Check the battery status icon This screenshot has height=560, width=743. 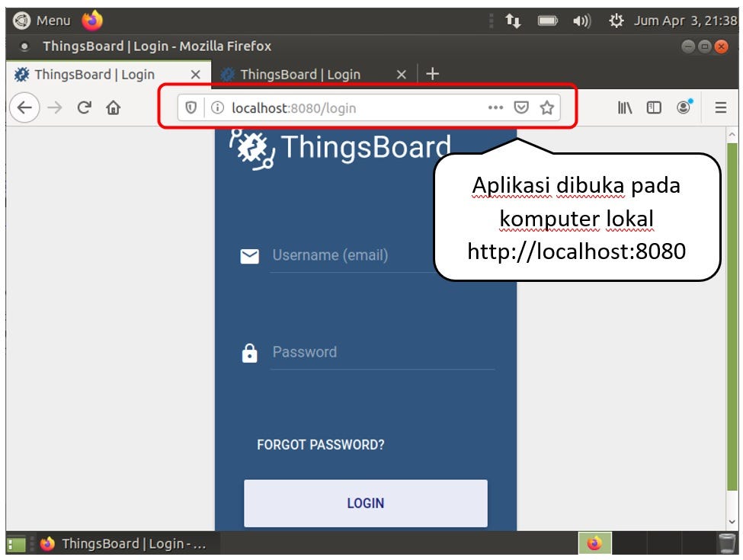(x=547, y=21)
